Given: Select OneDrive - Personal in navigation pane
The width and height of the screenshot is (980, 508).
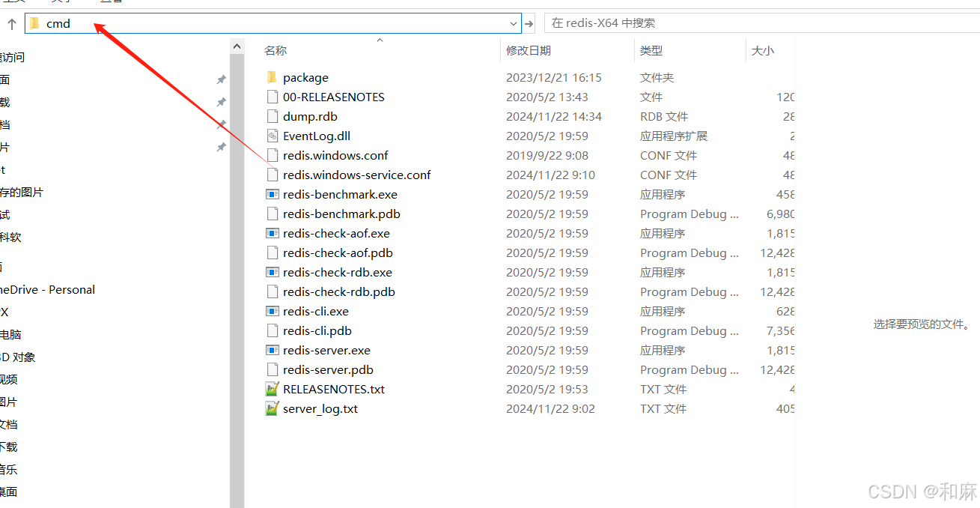Looking at the screenshot, I should pyautogui.click(x=48, y=290).
